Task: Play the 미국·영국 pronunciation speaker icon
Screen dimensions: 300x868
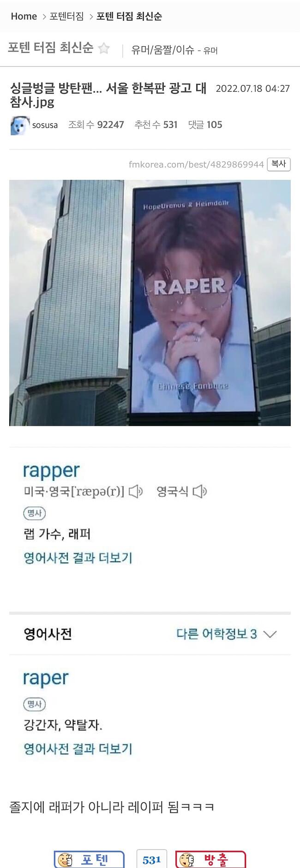Action: (x=136, y=492)
